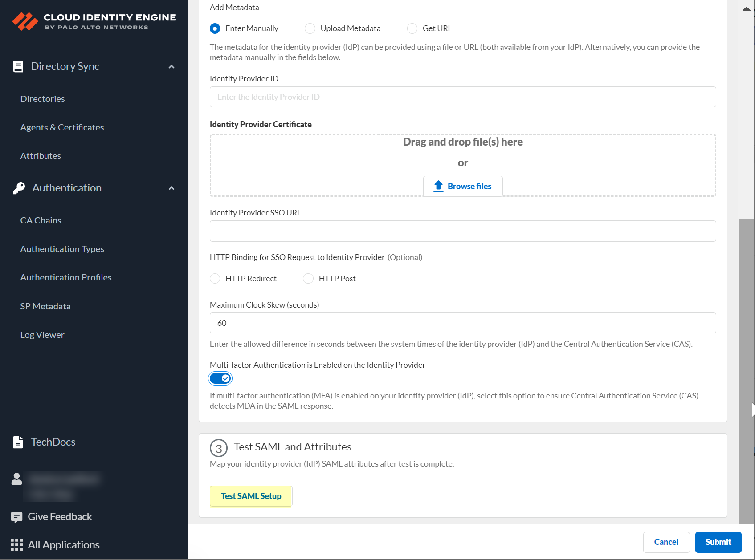Collapse the Authentication section chevron
755x560 pixels.
pos(171,188)
